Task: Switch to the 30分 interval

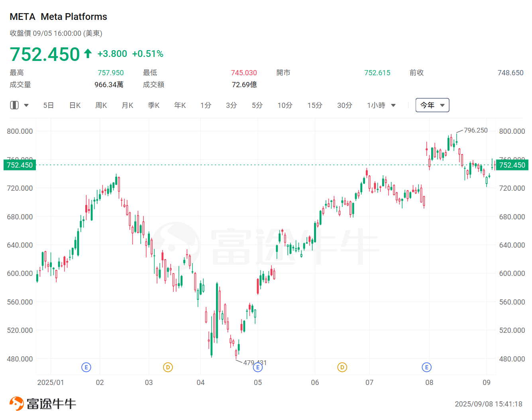Action: (x=345, y=105)
